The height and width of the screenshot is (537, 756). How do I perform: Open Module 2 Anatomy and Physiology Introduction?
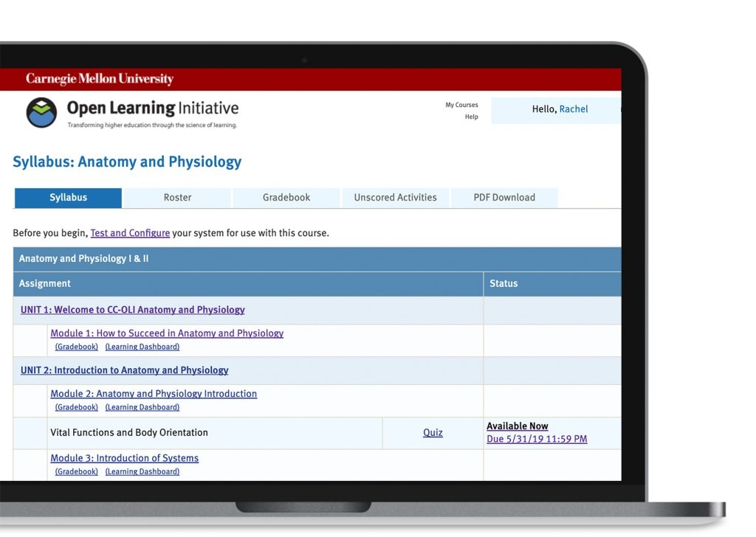[154, 394]
